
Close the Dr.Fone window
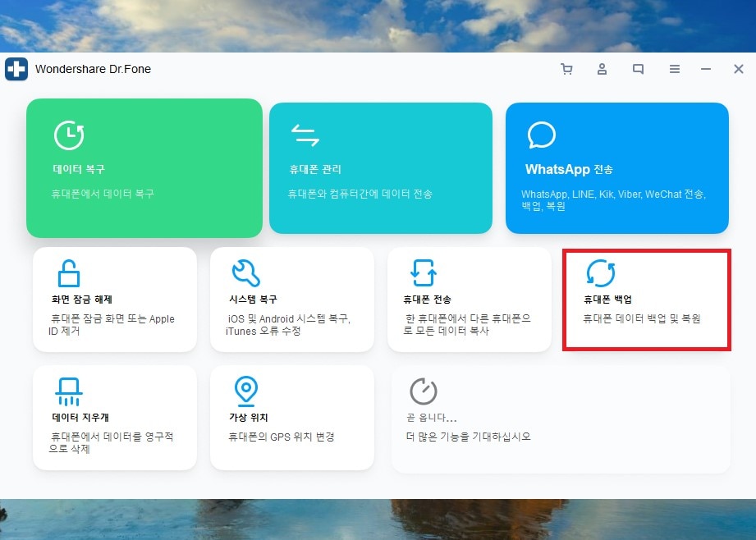[738, 69]
